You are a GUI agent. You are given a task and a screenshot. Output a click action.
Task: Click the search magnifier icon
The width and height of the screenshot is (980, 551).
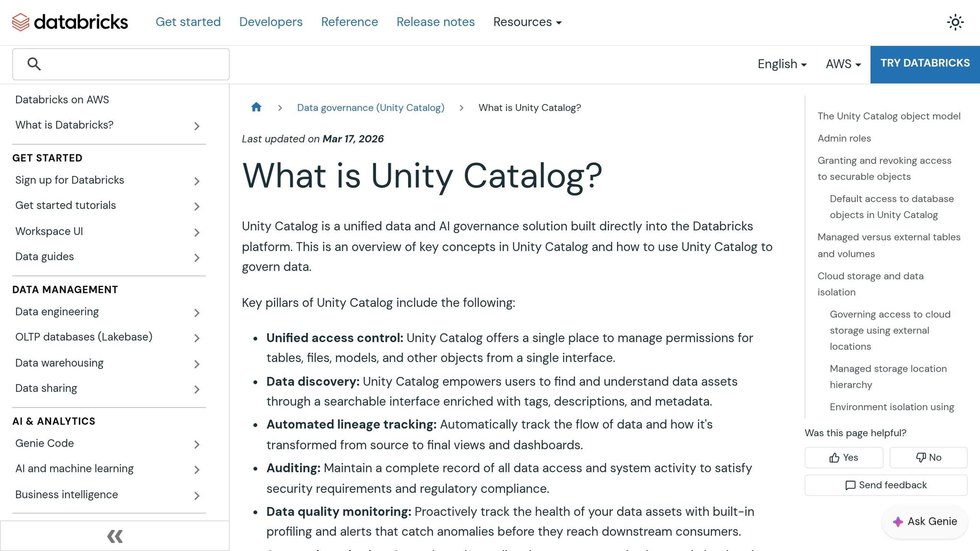click(33, 63)
